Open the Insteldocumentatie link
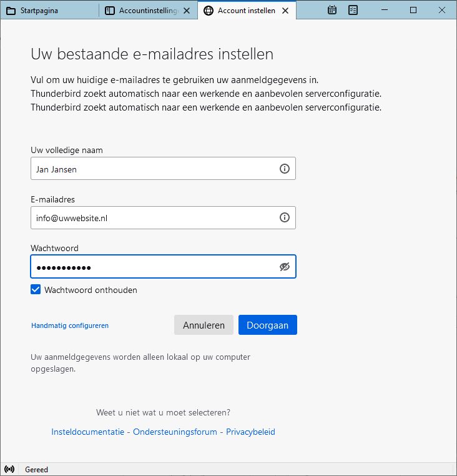This screenshot has width=457, height=476. (x=87, y=432)
